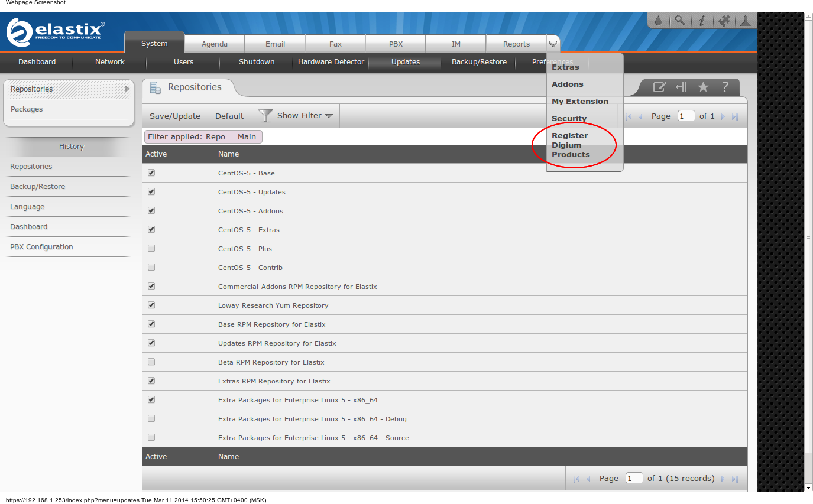Go to previous page in top pager
813x504 pixels.
point(641,117)
